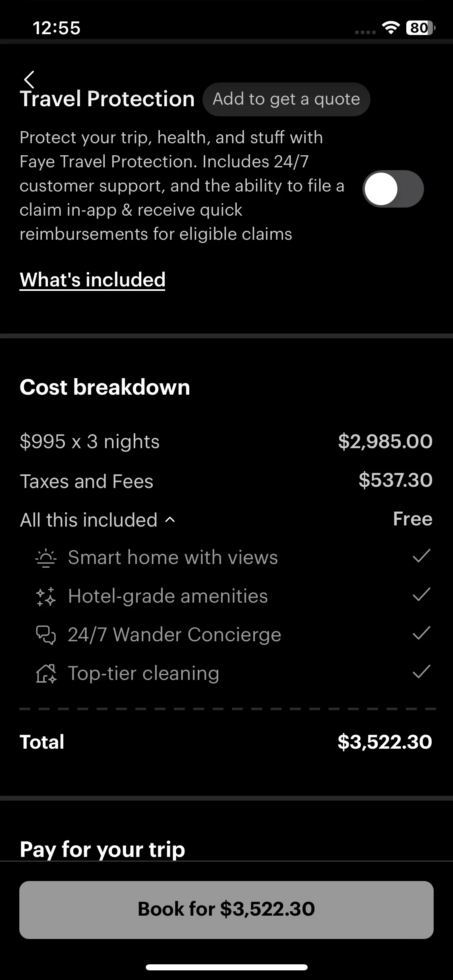Tap Book for $3,522.30 button
Viewport: 453px width, 980px height.
(226, 910)
